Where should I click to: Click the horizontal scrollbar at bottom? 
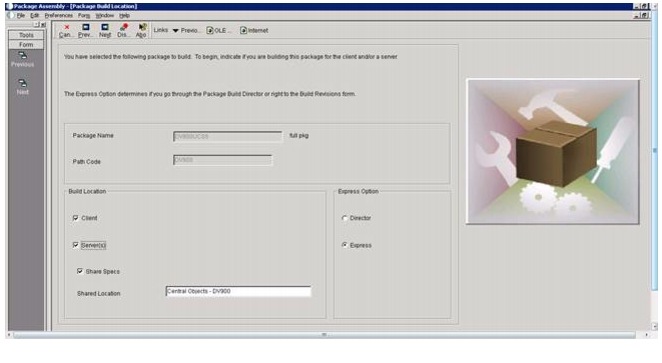324,335
